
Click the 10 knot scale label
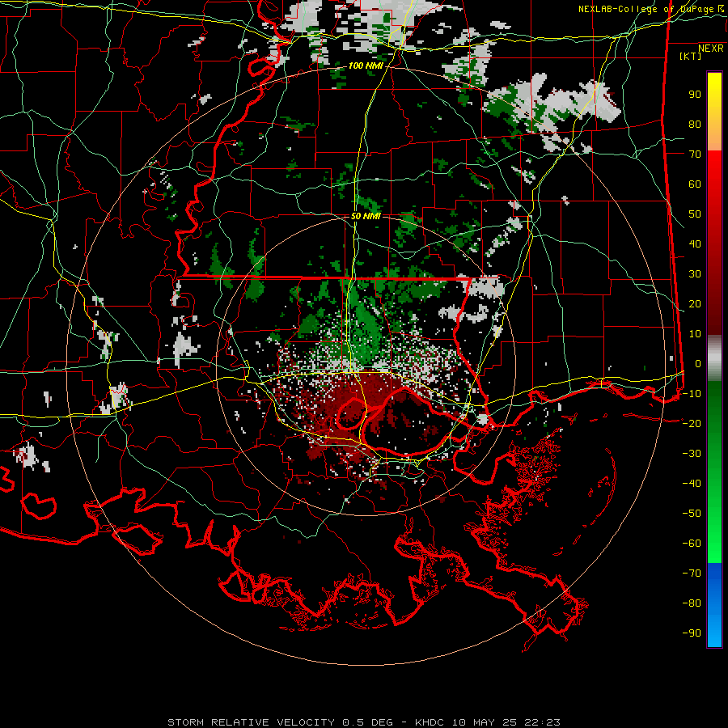(695, 334)
